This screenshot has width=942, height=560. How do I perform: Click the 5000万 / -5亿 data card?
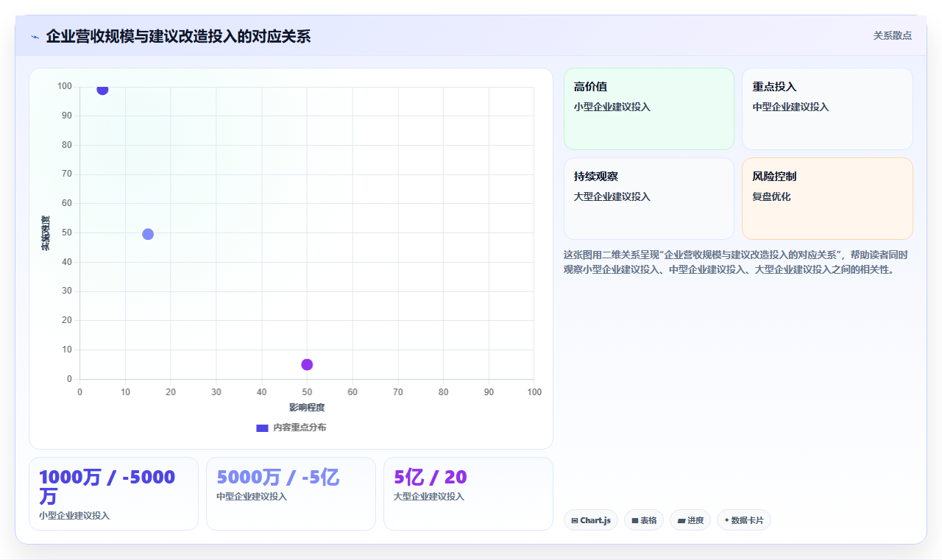point(291,494)
